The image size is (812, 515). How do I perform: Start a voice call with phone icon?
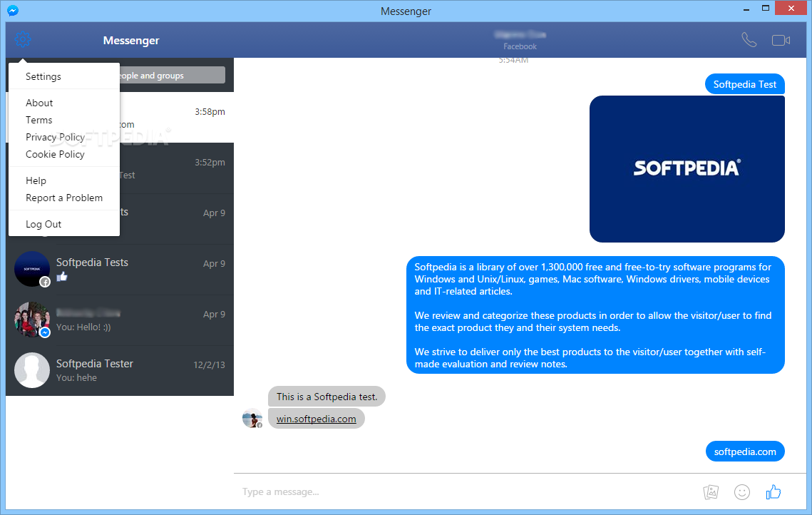point(749,40)
